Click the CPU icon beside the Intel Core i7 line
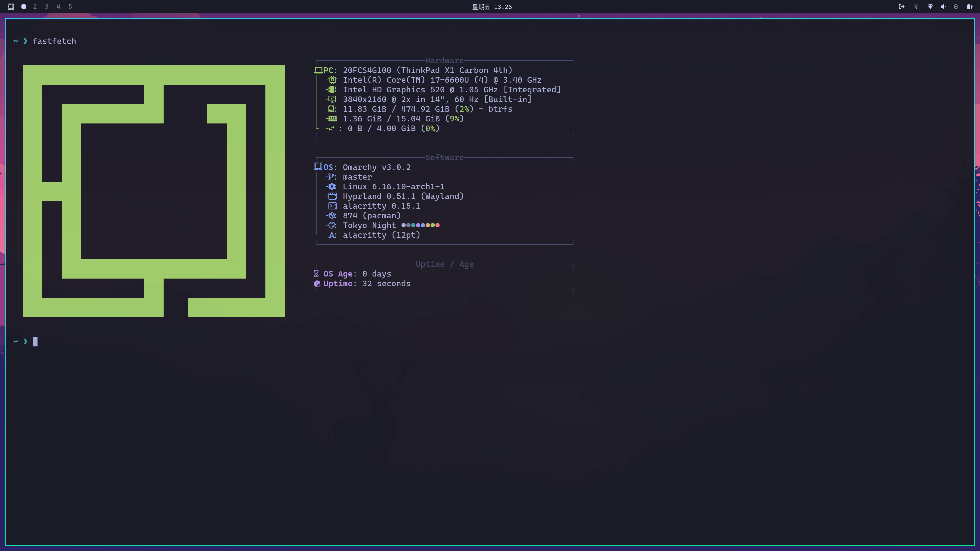Screen dimensions: 980x551 tap(332, 80)
